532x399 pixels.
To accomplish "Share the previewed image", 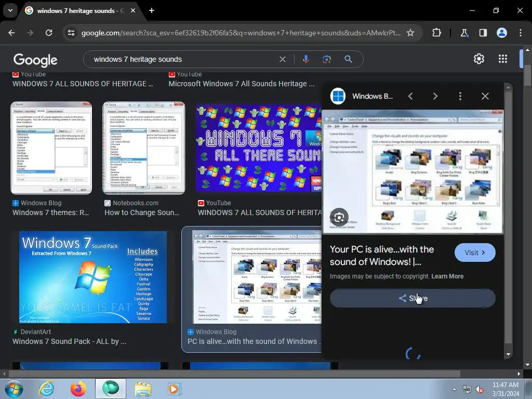I will tap(413, 298).
